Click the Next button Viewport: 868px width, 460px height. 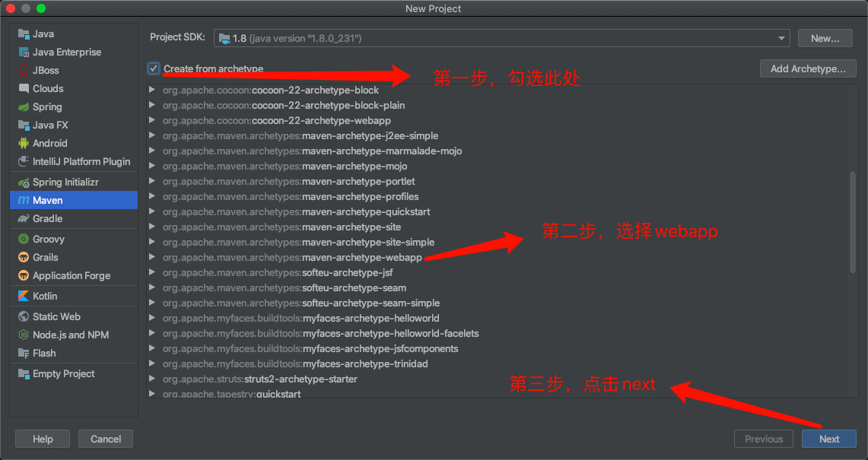[x=828, y=439]
